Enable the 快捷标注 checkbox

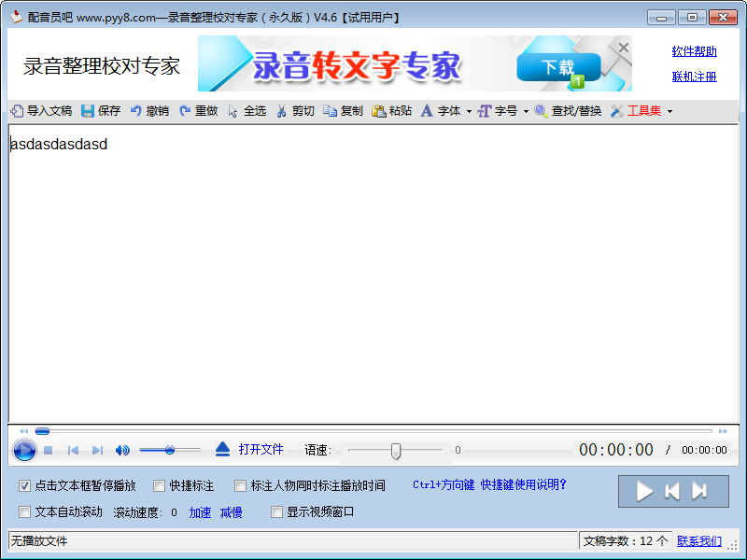[159, 485]
